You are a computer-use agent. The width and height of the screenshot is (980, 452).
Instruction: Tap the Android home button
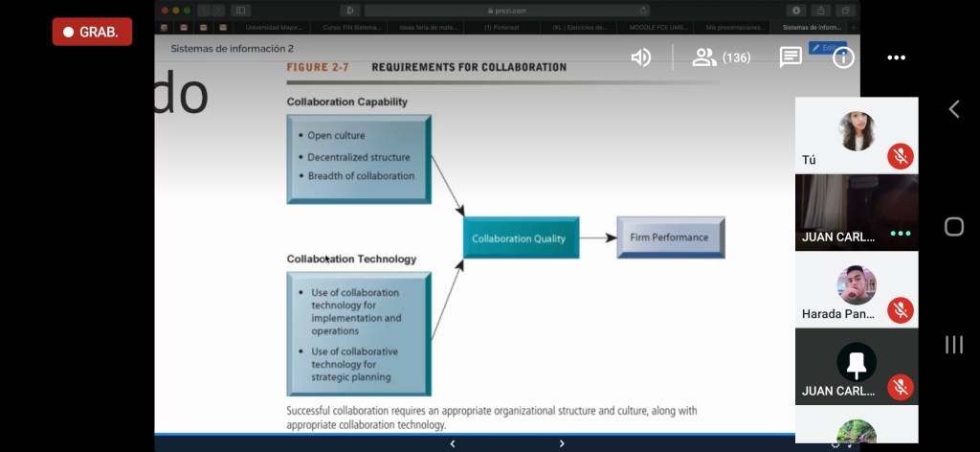click(x=954, y=226)
